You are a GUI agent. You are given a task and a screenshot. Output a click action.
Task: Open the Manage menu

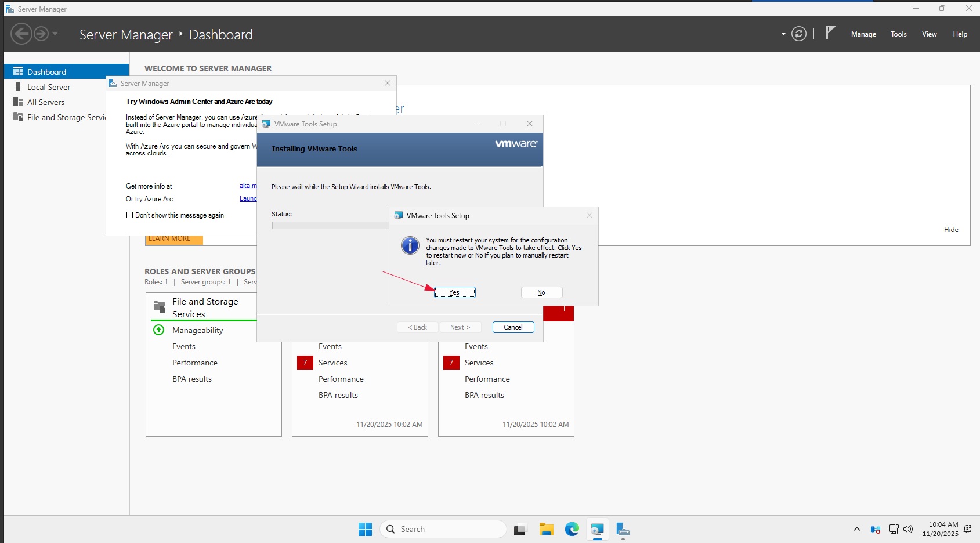coord(863,34)
